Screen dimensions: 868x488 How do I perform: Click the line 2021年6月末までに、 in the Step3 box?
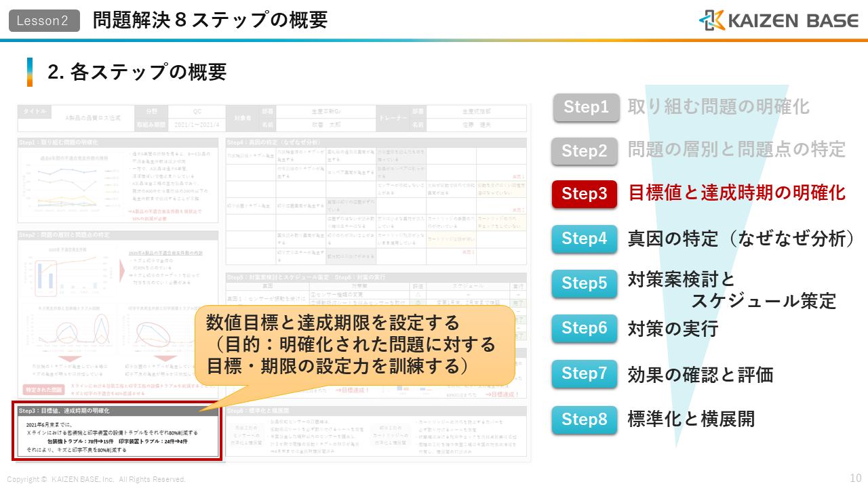(x=50, y=424)
